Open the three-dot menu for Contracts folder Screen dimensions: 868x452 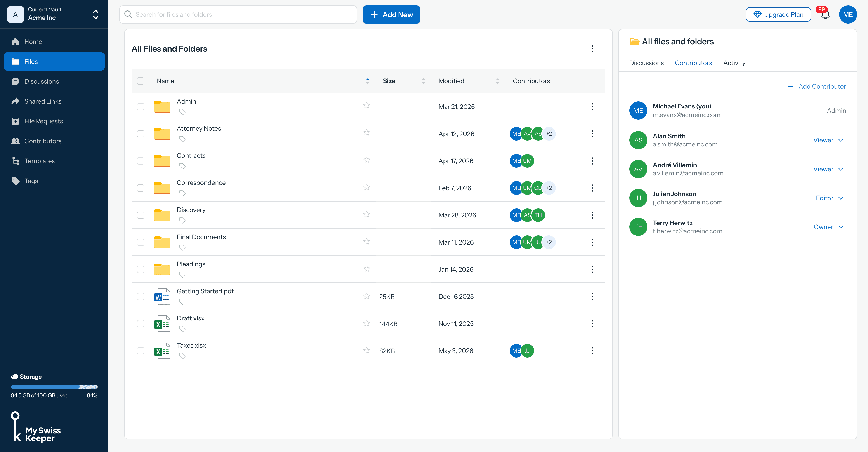(592, 161)
